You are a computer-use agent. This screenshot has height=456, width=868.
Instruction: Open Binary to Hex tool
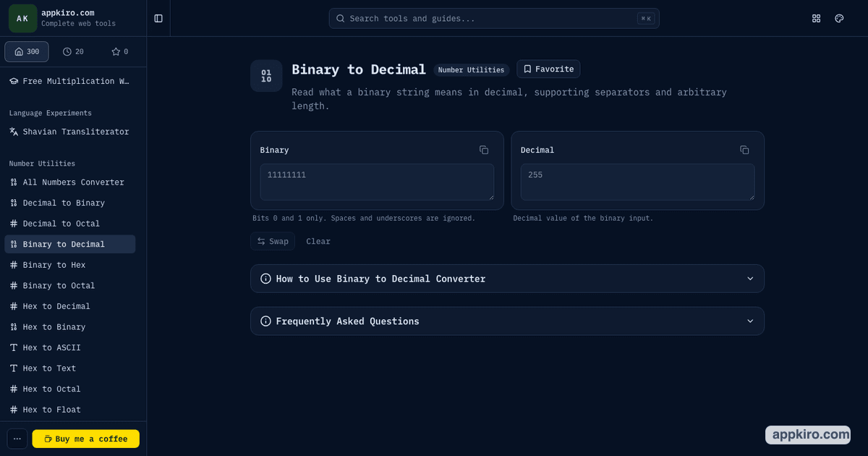pyautogui.click(x=70, y=265)
